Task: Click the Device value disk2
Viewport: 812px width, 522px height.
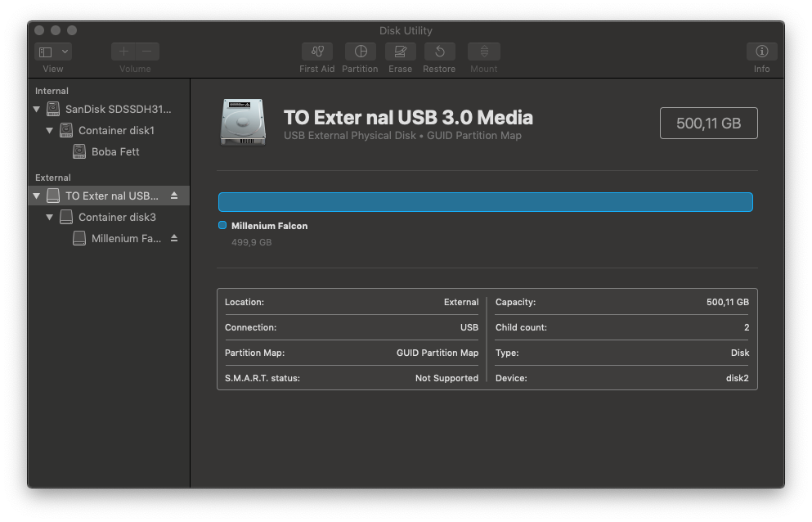Action: pos(737,378)
